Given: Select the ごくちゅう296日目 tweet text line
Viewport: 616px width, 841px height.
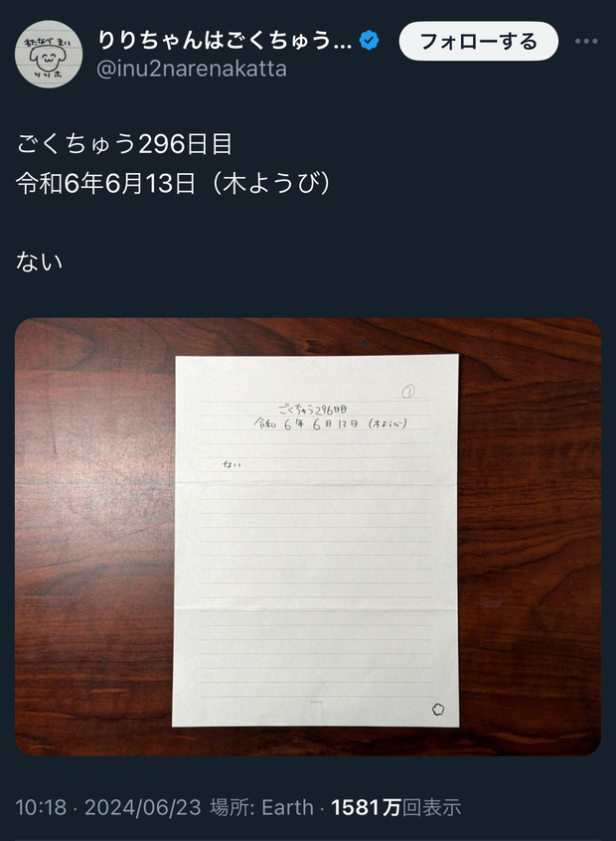Looking at the screenshot, I should tap(124, 144).
